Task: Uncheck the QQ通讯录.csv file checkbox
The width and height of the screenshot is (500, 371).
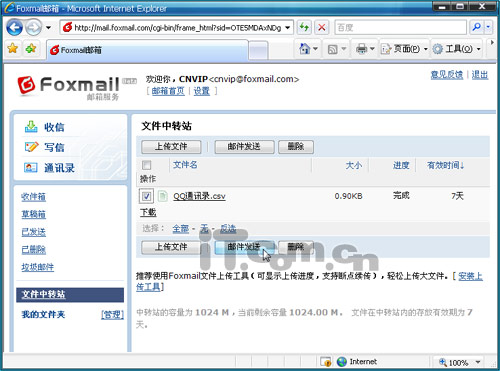Action: [x=146, y=196]
